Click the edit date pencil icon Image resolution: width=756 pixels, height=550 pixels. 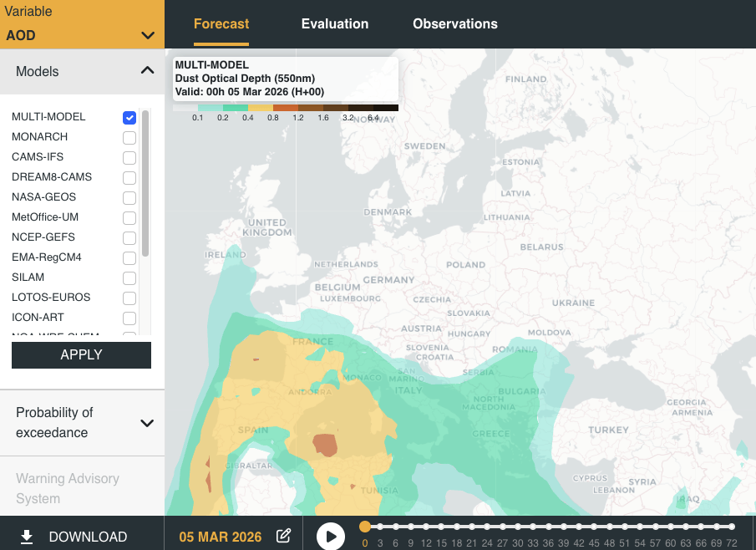tap(284, 536)
